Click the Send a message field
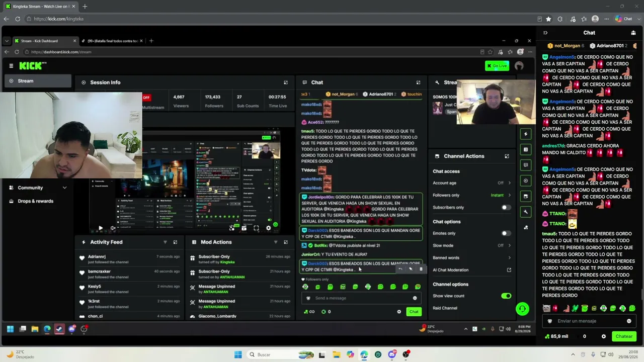 coord(361,298)
